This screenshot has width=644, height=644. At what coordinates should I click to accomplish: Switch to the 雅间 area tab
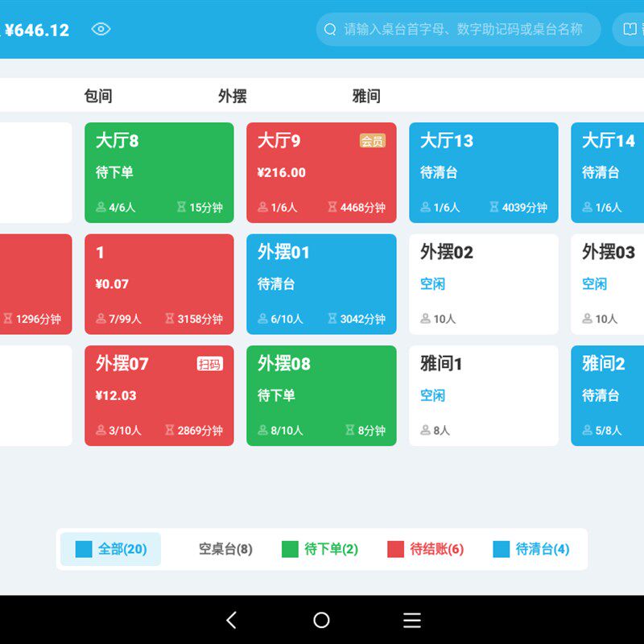(x=366, y=96)
